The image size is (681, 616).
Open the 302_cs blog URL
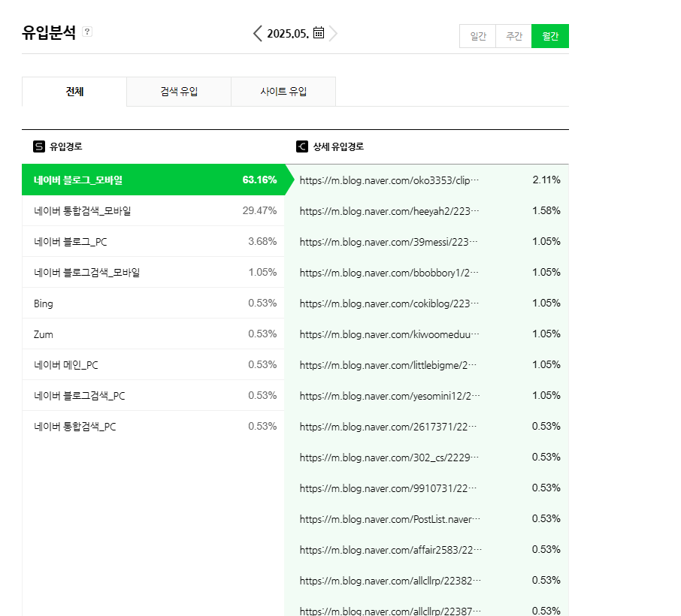click(389, 457)
